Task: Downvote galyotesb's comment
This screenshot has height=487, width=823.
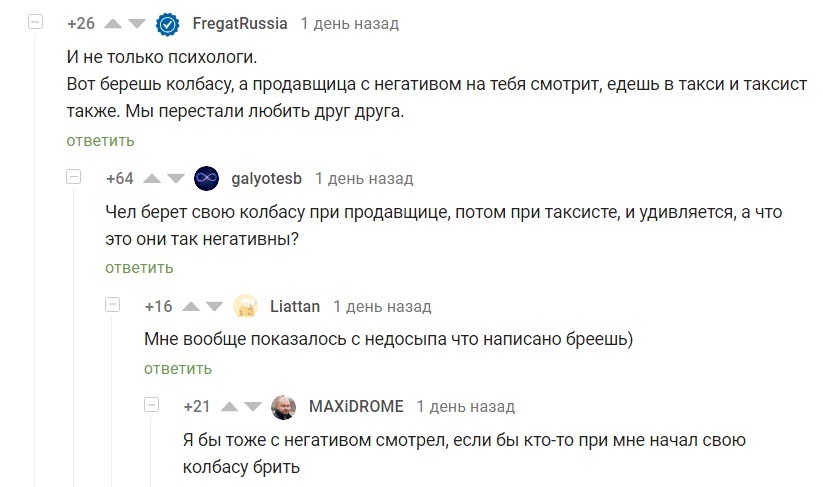Action: pyautogui.click(x=176, y=179)
